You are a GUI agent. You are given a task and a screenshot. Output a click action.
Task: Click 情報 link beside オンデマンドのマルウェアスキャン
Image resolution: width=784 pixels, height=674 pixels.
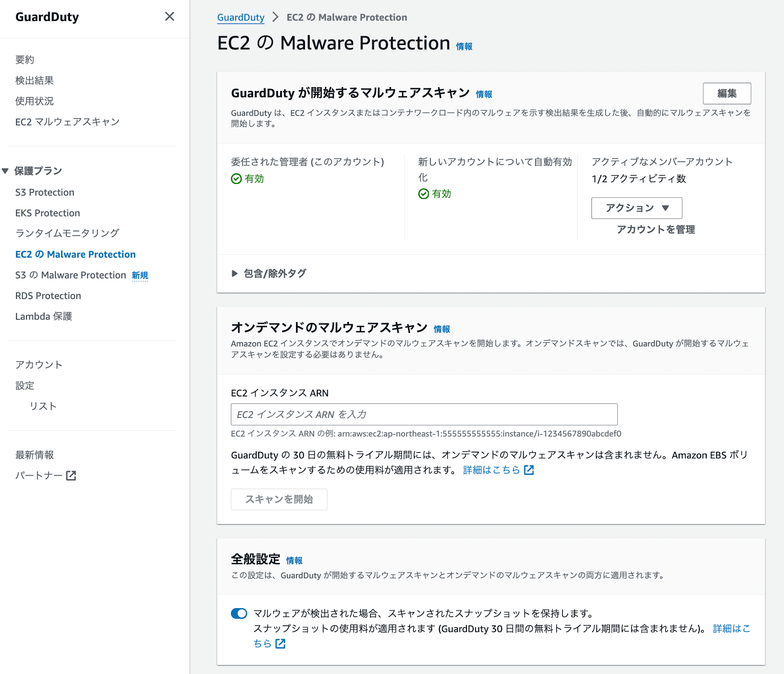442,329
